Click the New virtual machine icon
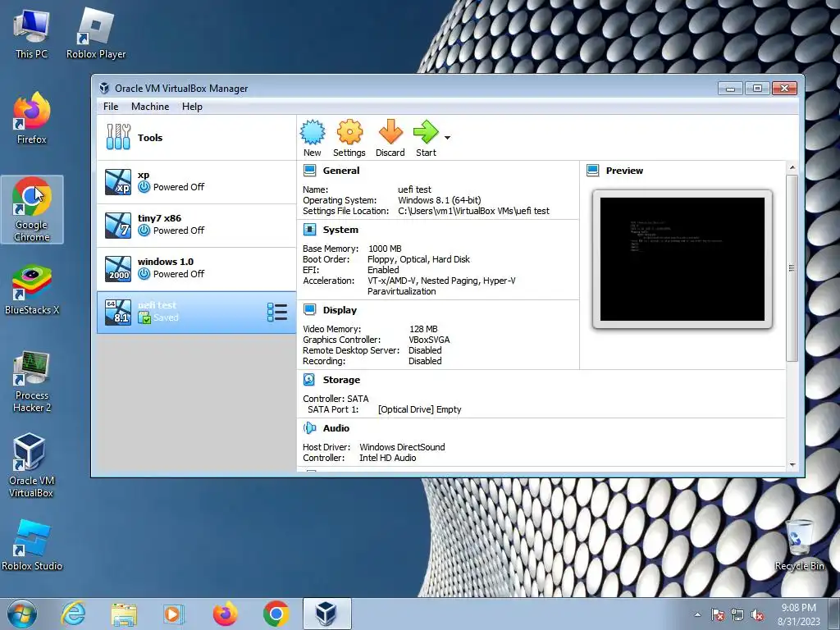This screenshot has height=630, width=840. pyautogui.click(x=313, y=132)
